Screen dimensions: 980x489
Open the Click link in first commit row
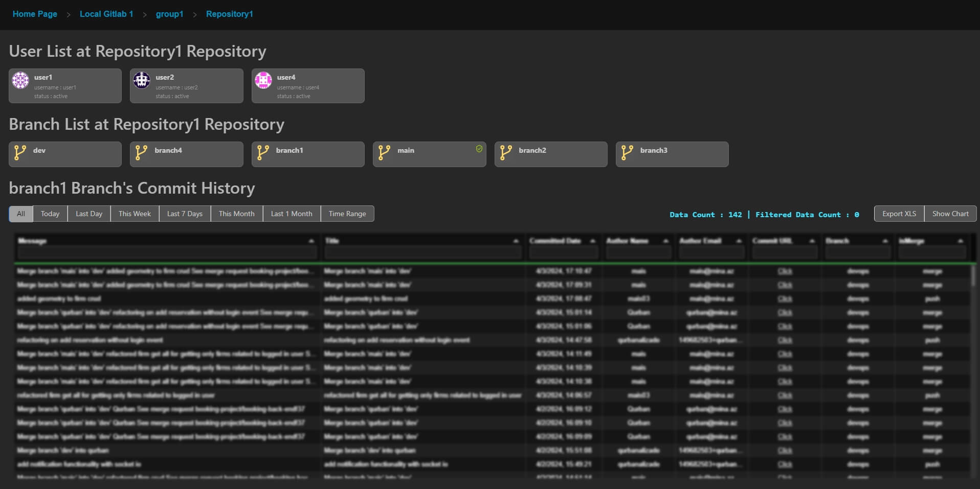click(785, 271)
